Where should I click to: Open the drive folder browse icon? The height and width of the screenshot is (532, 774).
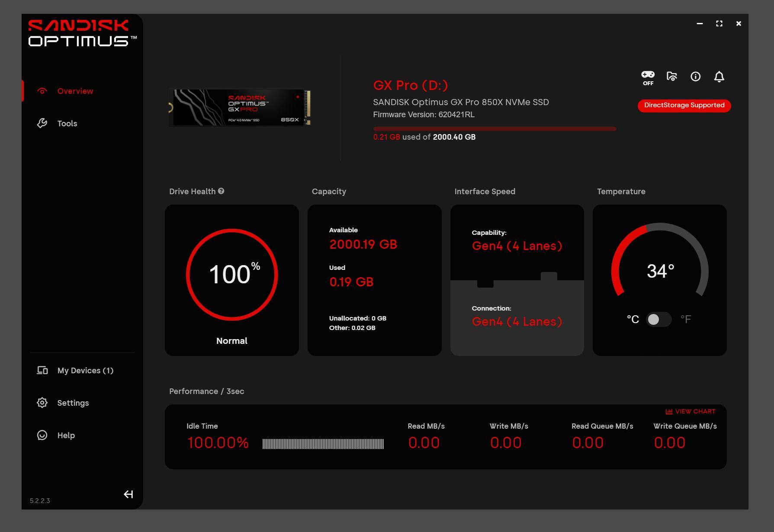pos(671,77)
